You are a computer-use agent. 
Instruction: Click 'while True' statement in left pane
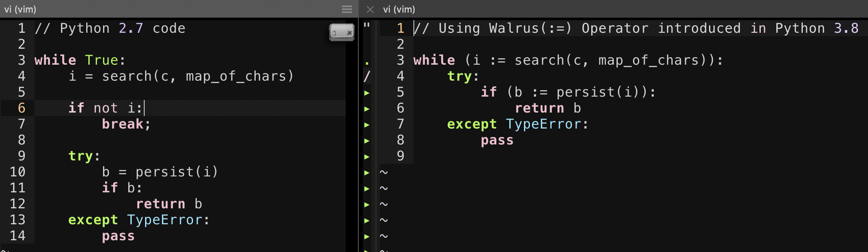click(x=79, y=60)
